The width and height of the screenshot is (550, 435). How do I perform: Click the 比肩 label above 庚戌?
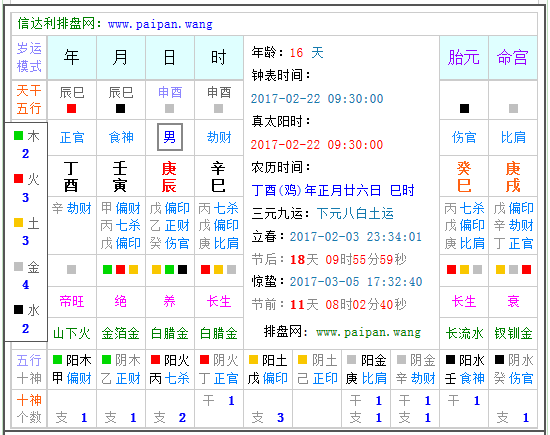pyautogui.click(x=513, y=137)
